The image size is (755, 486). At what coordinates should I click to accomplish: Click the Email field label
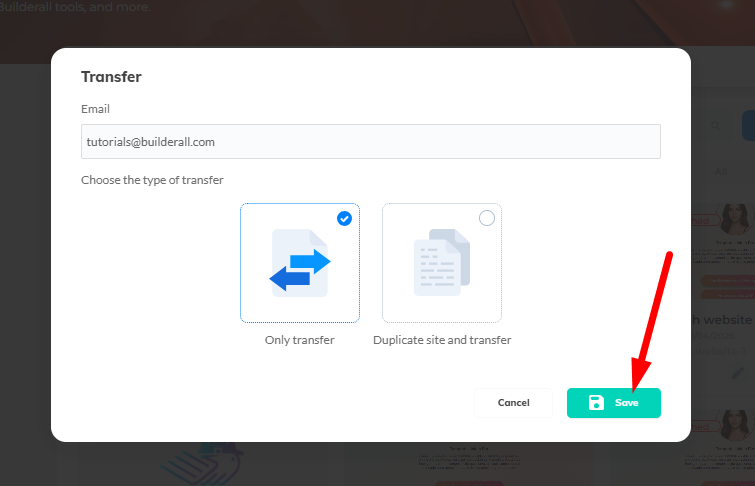point(95,108)
